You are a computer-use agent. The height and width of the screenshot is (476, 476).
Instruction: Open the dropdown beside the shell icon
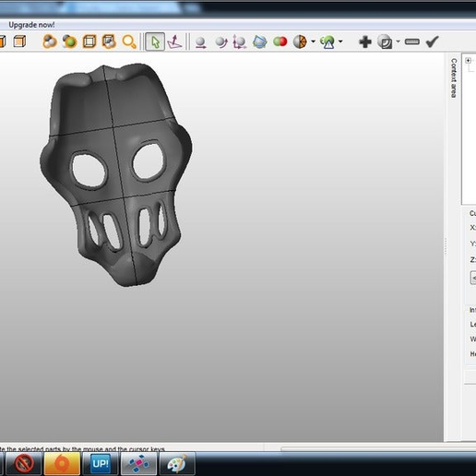pyautogui.click(x=399, y=42)
